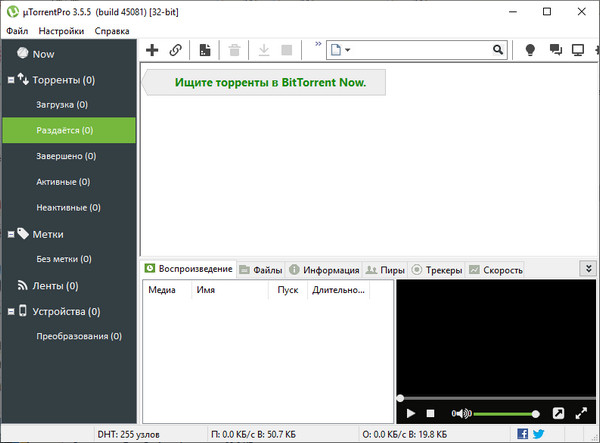Image resolution: width=600 pixels, height=443 pixels.
Task: Mute using the speaker volume icon
Action: pyautogui.click(x=462, y=413)
